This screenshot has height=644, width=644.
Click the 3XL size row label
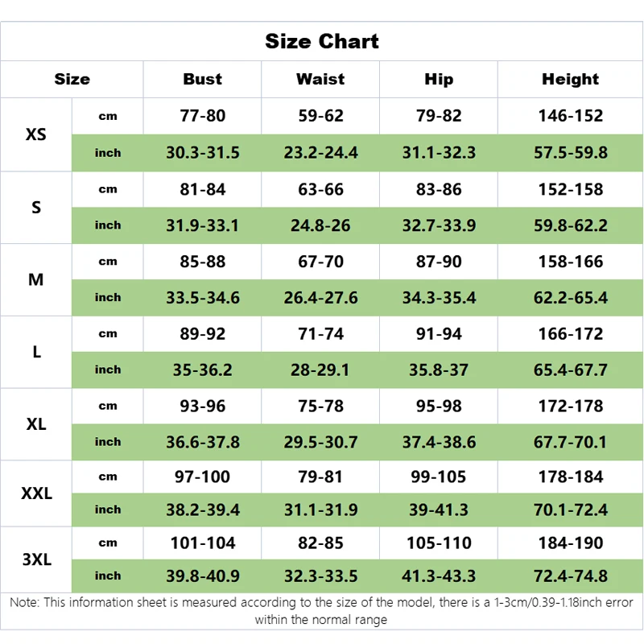pyautogui.click(x=36, y=559)
